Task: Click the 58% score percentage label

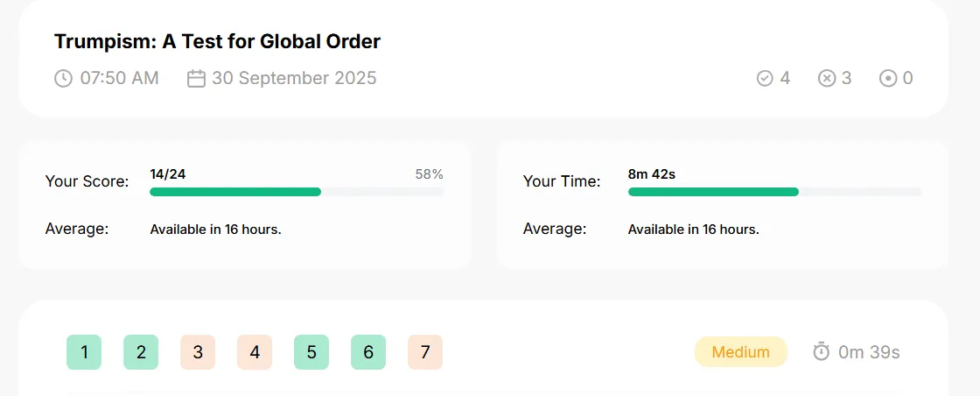Action: click(430, 174)
